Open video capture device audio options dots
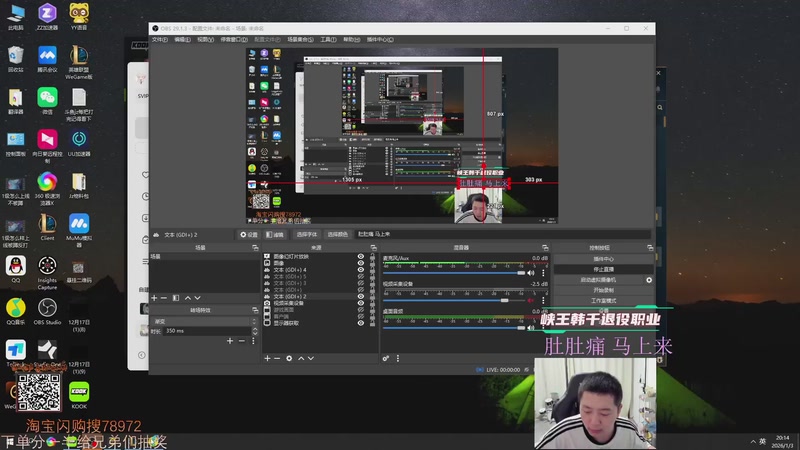The width and height of the screenshot is (800, 450). click(x=543, y=301)
